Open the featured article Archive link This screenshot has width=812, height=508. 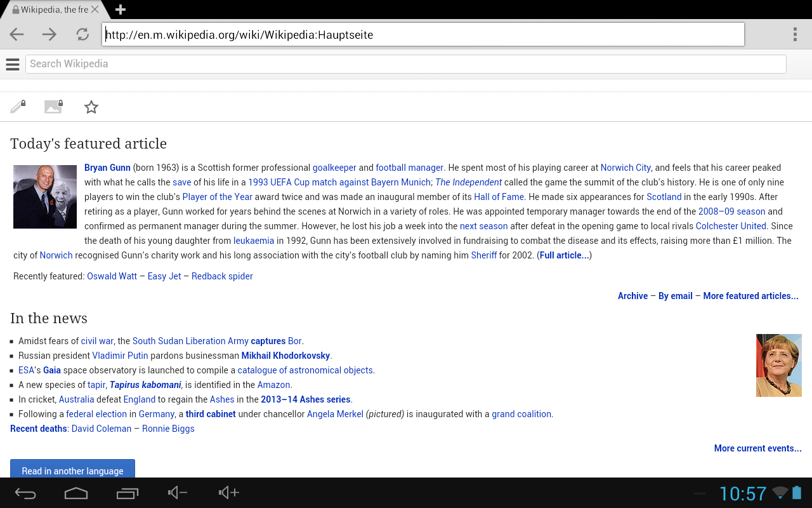pos(632,296)
